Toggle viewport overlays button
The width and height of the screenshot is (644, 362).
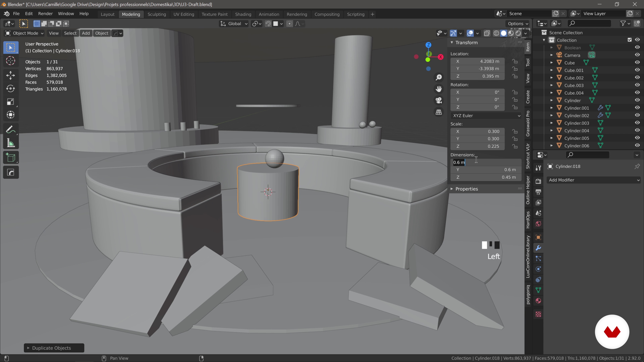(470, 33)
